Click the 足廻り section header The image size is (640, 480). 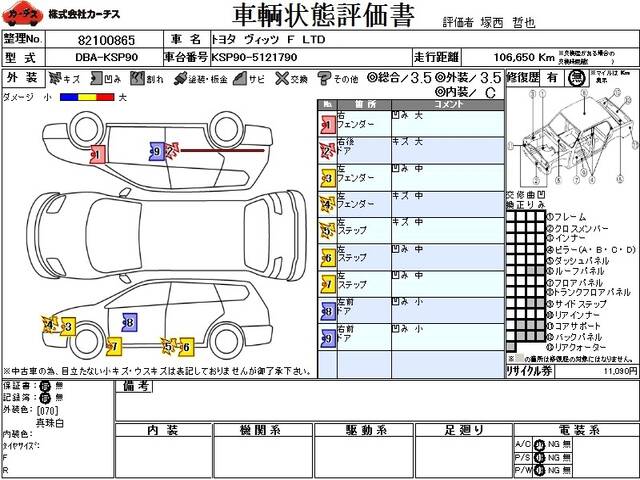[464, 430]
